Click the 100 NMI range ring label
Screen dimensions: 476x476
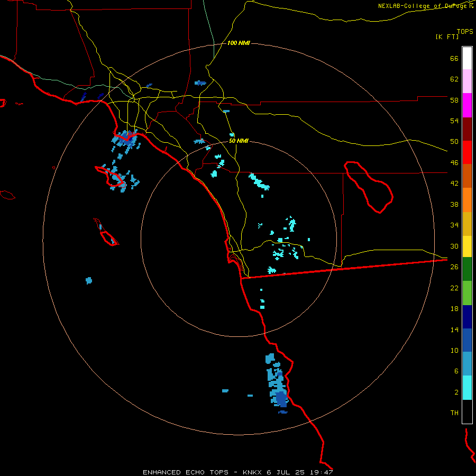point(239,43)
